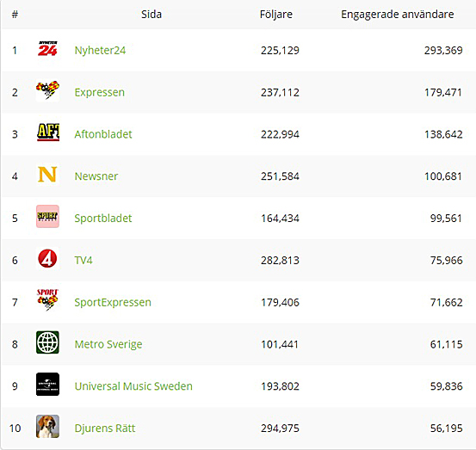Screen dimensions: 476x450
Task: Follow the Expressen link
Action: [100, 92]
